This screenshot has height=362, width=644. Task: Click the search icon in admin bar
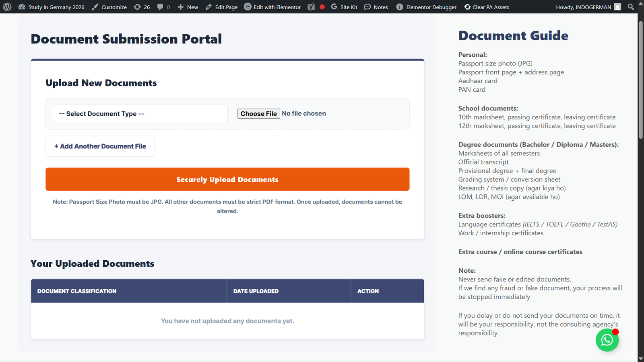(630, 7)
